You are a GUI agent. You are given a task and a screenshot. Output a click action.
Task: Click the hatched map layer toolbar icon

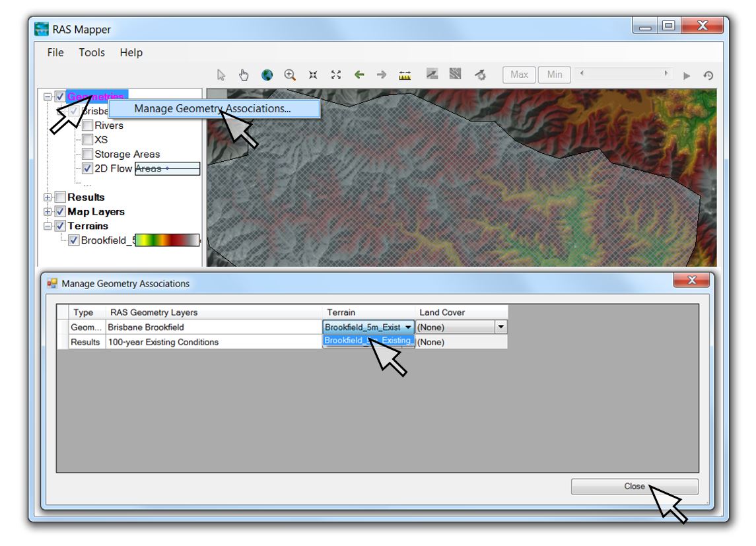click(455, 74)
